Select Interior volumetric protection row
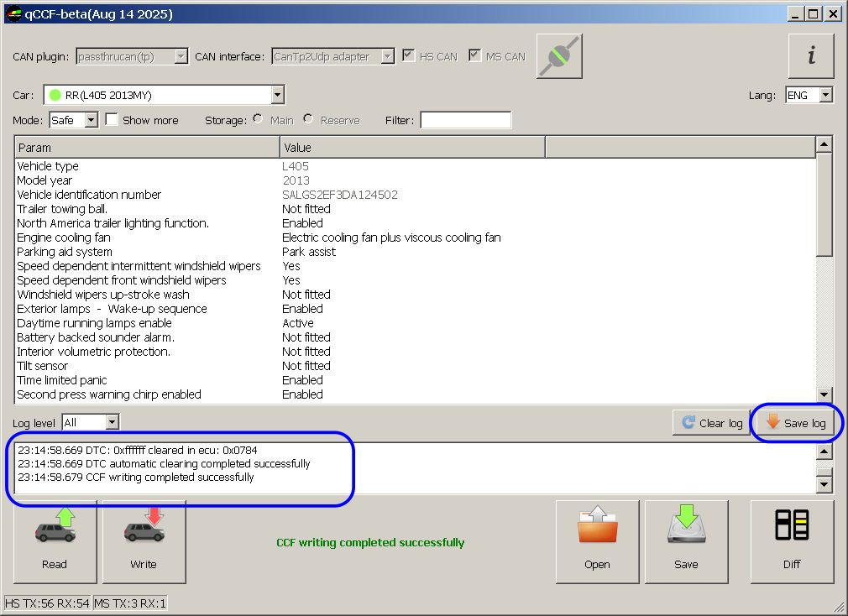 pyautogui.click(x=416, y=352)
